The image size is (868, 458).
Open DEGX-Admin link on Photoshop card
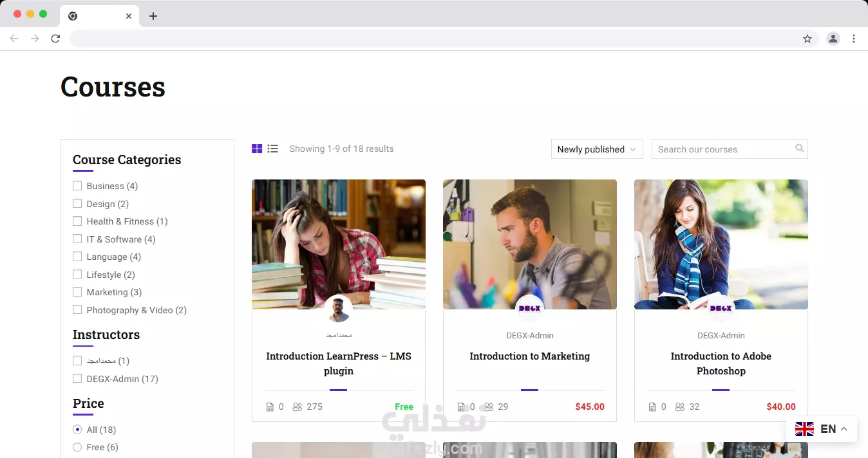coord(721,336)
